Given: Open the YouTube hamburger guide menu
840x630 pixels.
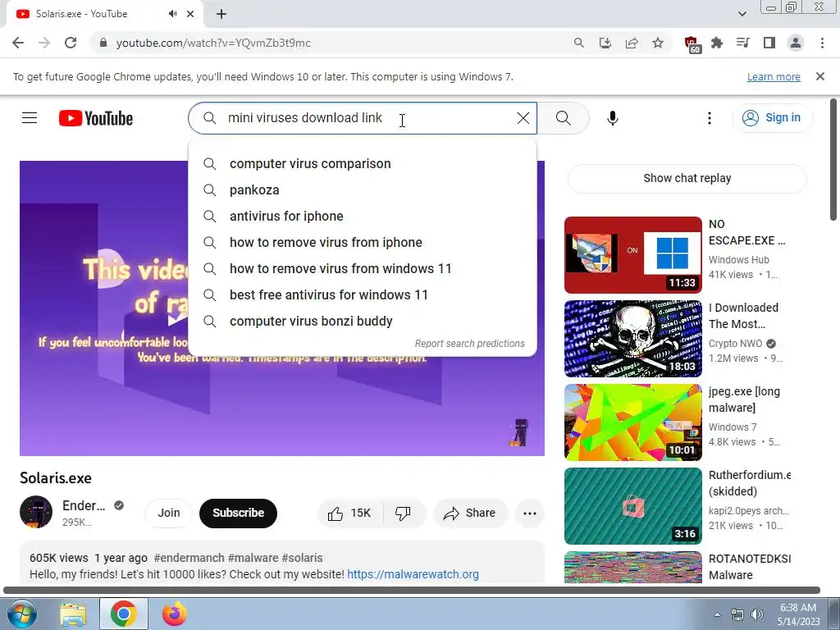Looking at the screenshot, I should click(30, 118).
